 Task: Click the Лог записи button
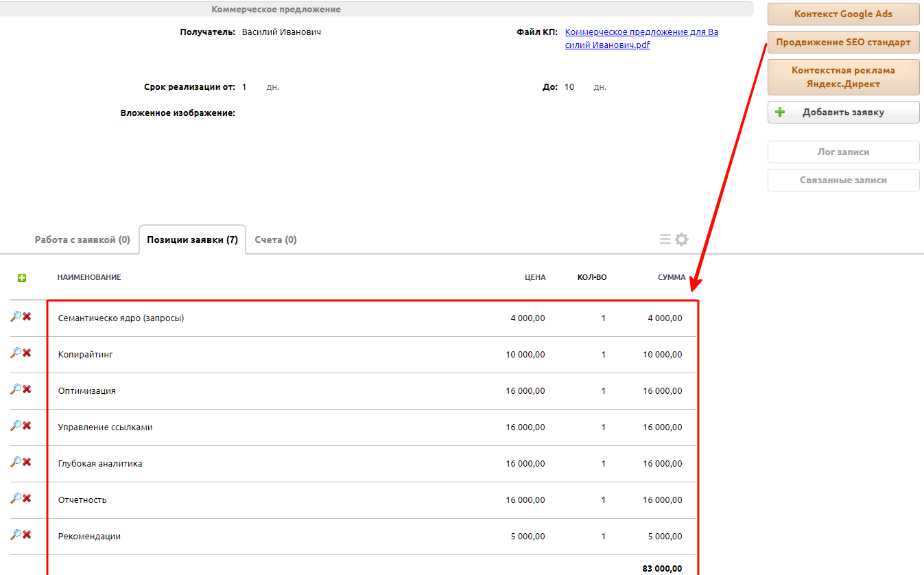coord(843,152)
